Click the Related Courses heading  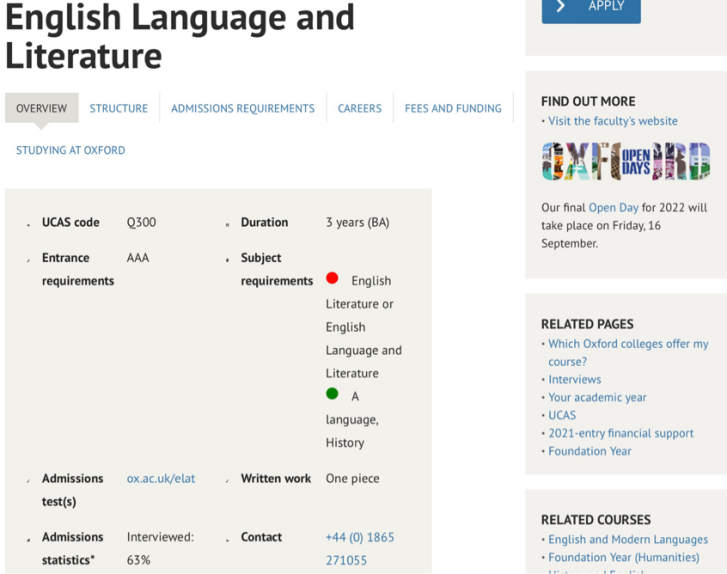point(596,520)
